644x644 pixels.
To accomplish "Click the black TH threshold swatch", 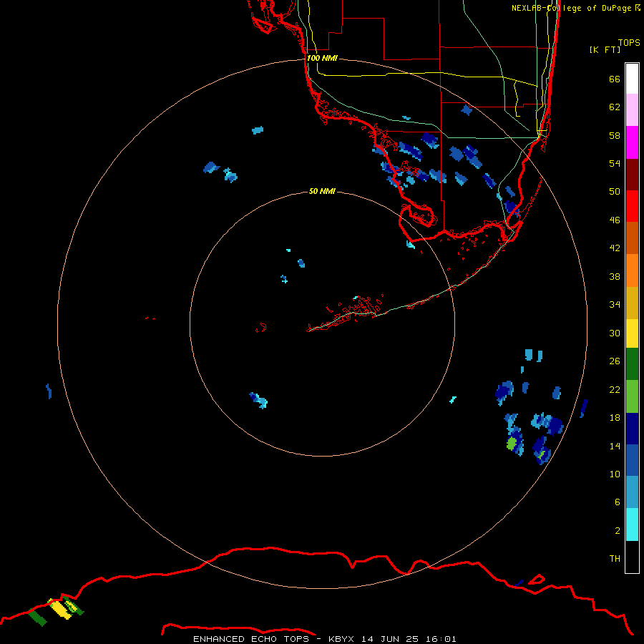I will tap(632, 557).
